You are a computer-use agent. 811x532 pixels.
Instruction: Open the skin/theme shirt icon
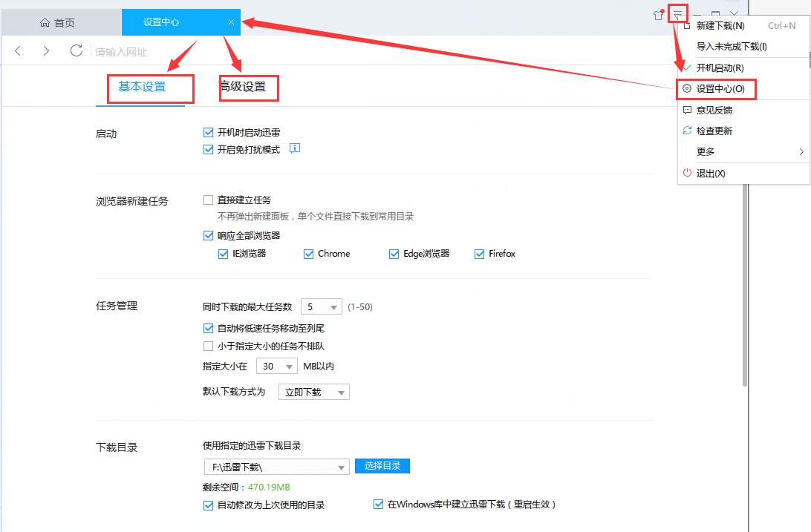pos(658,14)
